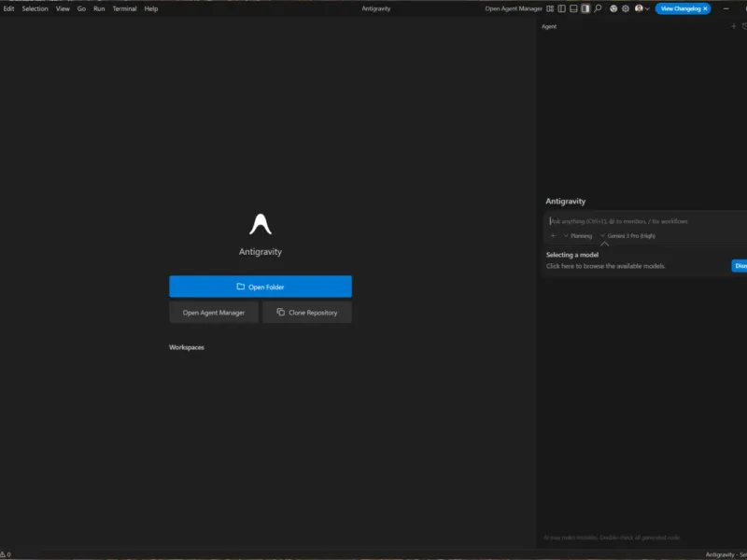Click the blue Dismiss button in model tip
747x560 pixels.
pos(740,266)
